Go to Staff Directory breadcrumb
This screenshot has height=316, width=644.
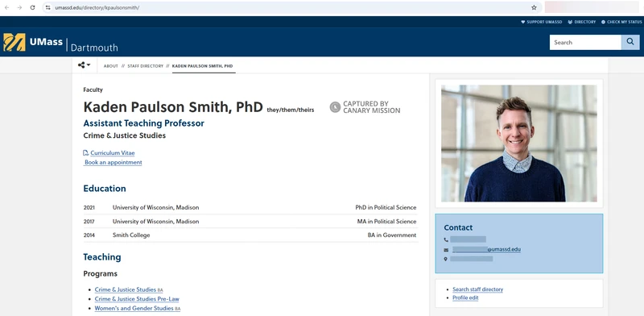point(146,66)
